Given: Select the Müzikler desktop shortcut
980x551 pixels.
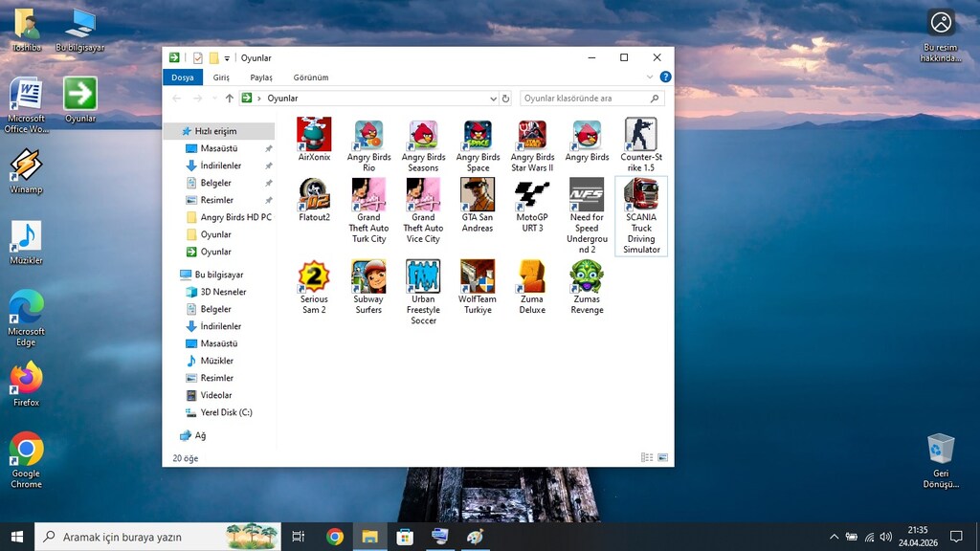Looking at the screenshot, I should [26, 242].
